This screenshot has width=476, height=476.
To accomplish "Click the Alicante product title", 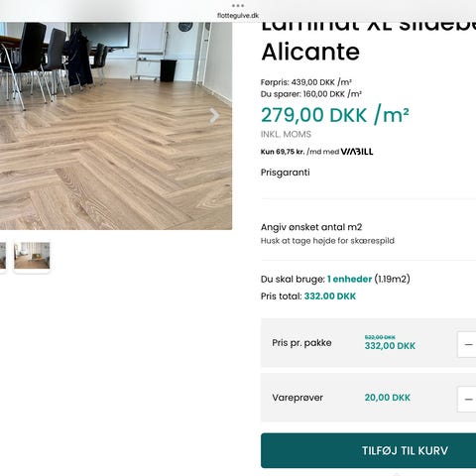I will (x=310, y=52).
